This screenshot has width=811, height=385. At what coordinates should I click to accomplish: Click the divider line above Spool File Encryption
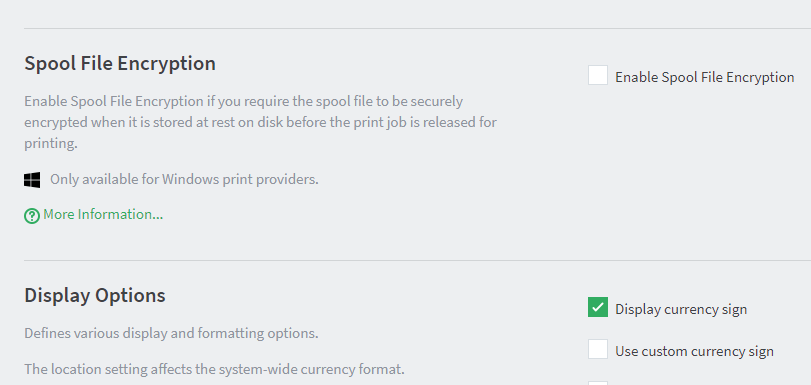[417, 28]
